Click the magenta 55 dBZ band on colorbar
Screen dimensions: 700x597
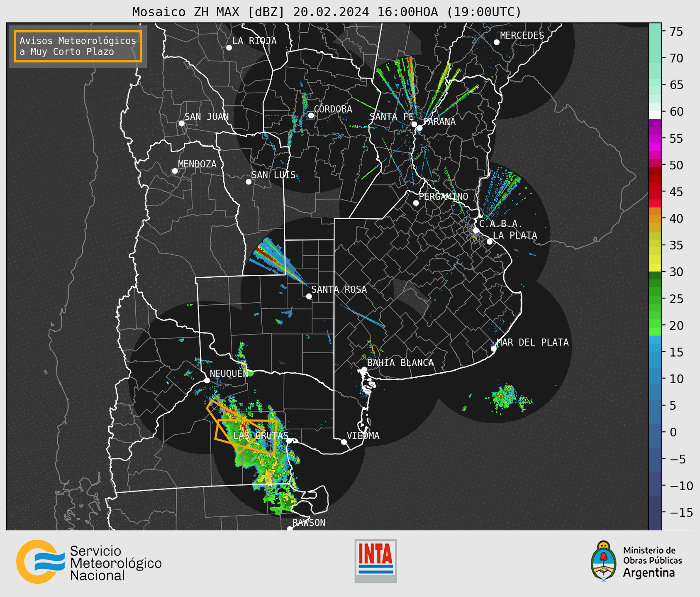pyautogui.click(x=655, y=139)
